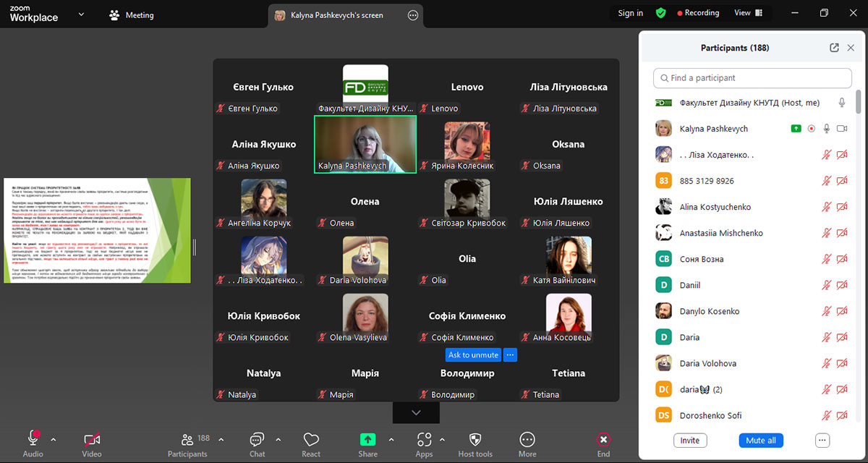Toggle Kalyna Pashkevych's microphone in participants list
This screenshot has width=868, height=463.
tap(827, 129)
